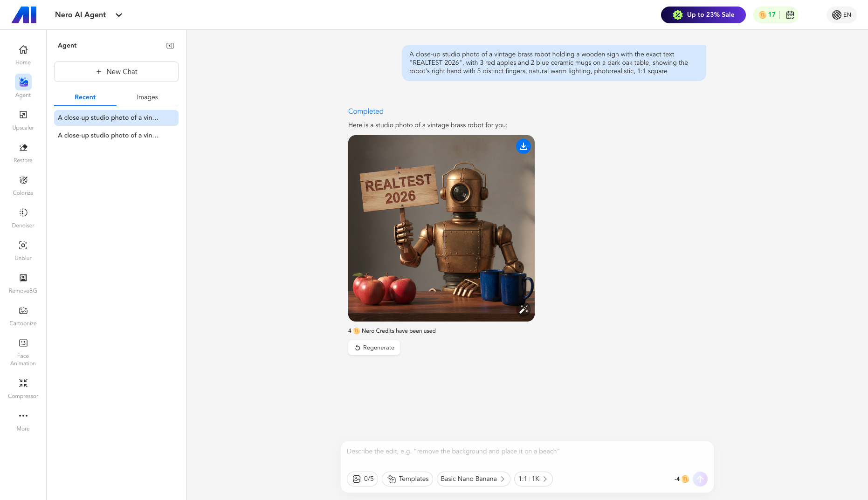Switch to the Images tab
The height and width of the screenshot is (500, 868).
point(147,97)
